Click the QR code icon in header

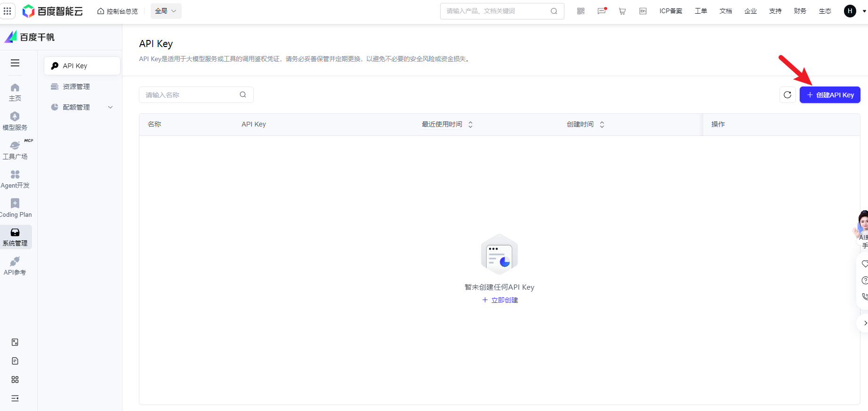point(581,11)
